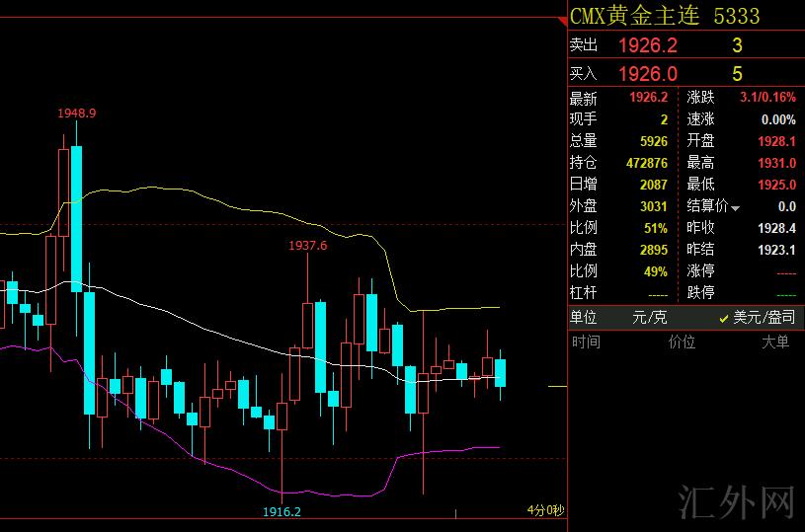Click the 最低 value 1925.0

point(777,185)
